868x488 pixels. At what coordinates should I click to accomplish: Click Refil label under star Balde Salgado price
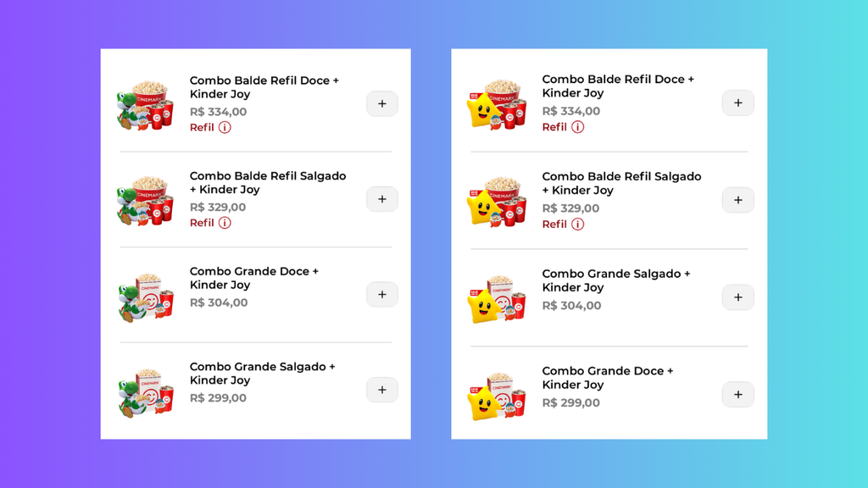(x=554, y=225)
